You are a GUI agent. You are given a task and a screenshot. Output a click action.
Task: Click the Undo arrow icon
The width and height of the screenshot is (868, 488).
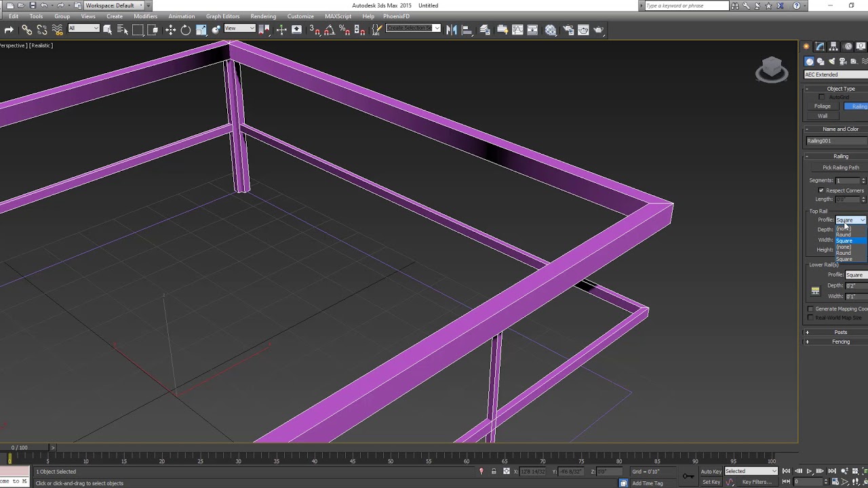[x=44, y=5]
